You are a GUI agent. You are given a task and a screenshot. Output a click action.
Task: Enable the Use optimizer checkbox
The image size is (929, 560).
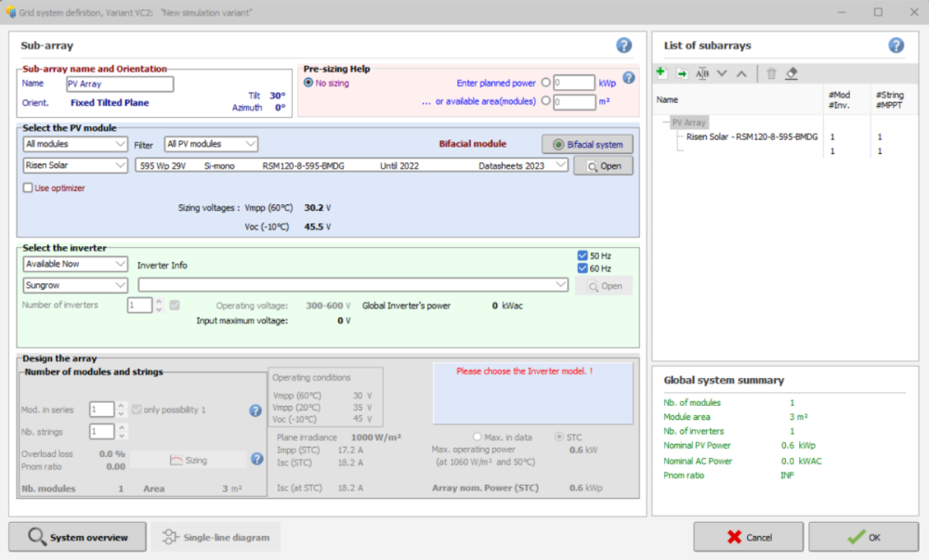pos(28,188)
